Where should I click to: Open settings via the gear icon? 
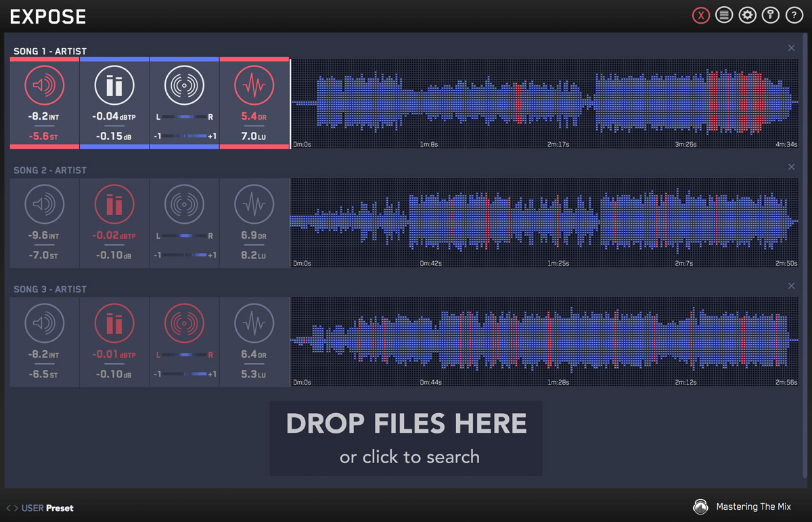pos(747,16)
